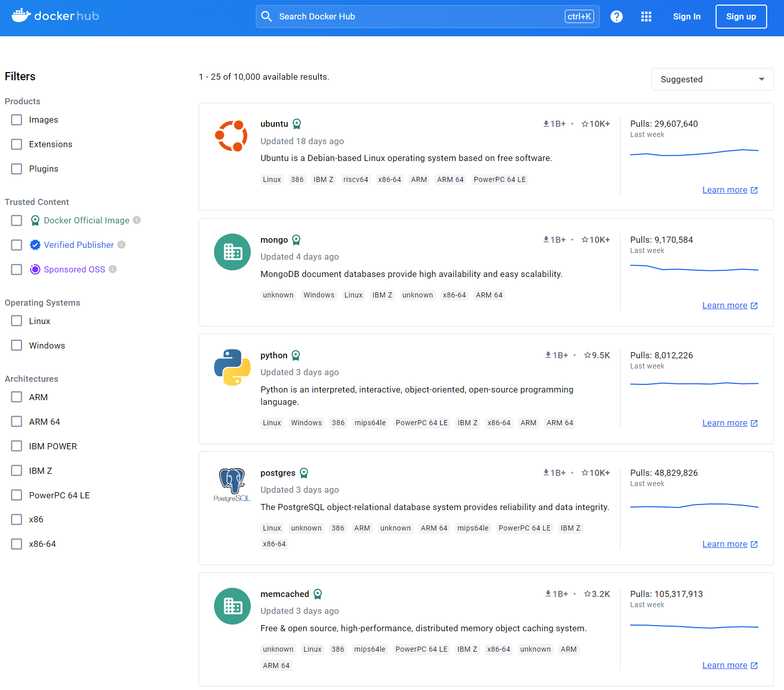The width and height of the screenshot is (784, 690).
Task: Select the ubuntu repository logo
Action: point(231,135)
